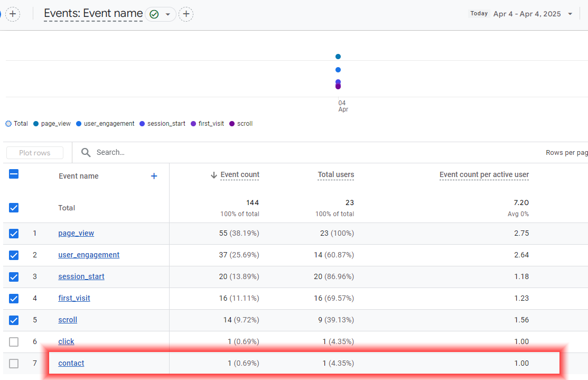Uncheck the page_view row checkbox
The width and height of the screenshot is (588, 380).
pyautogui.click(x=14, y=233)
